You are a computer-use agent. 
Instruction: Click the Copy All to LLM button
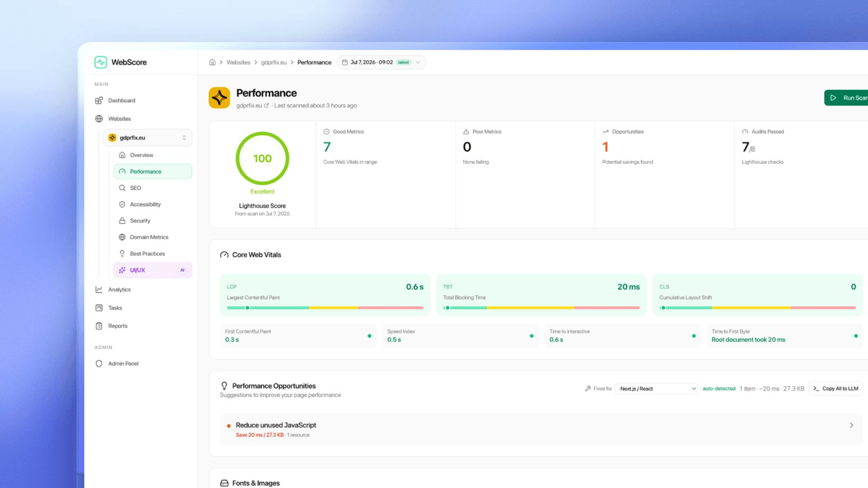click(x=835, y=389)
